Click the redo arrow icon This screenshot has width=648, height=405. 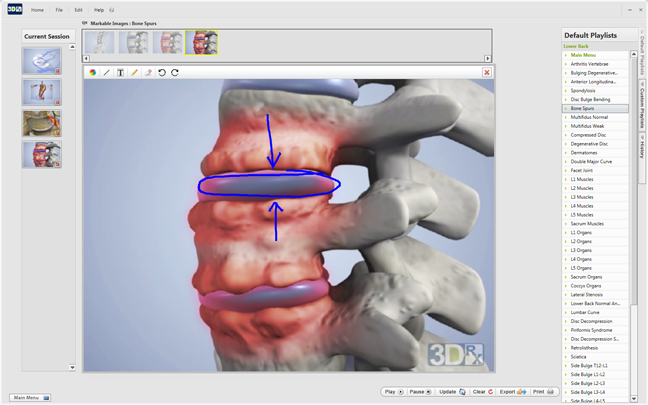[x=175, y=73]
